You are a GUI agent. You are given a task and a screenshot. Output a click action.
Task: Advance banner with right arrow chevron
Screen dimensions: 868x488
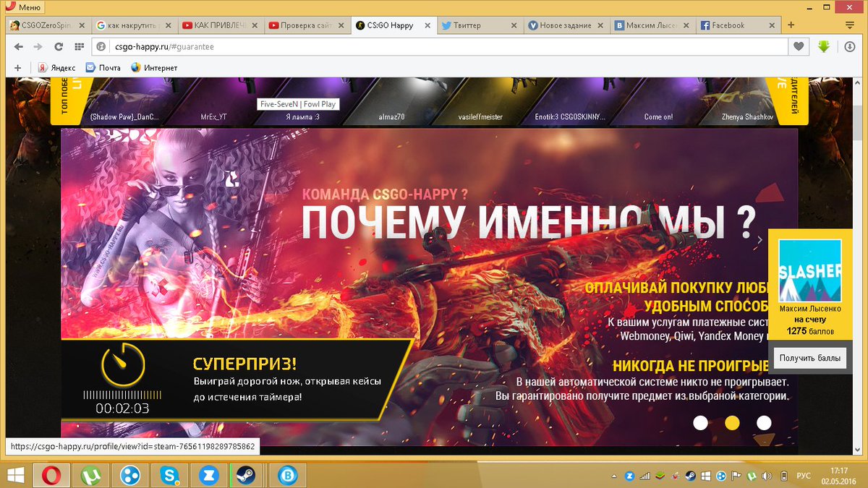[x=759, y=239]
